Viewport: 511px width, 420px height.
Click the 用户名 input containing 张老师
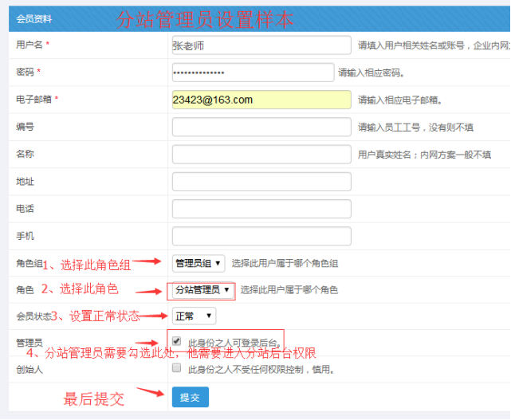coord(261,45)
